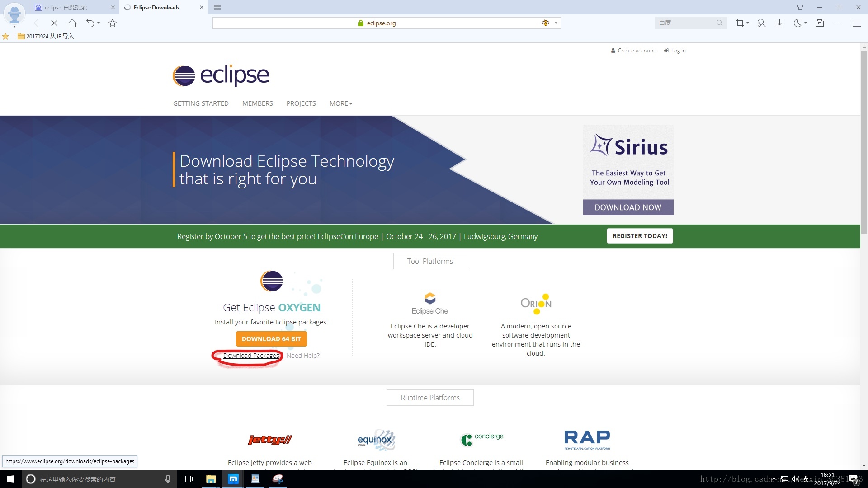Viewport: 868px width, 488px height.
Task: Expand the address bar dropdown arrow
Action: 556,23
